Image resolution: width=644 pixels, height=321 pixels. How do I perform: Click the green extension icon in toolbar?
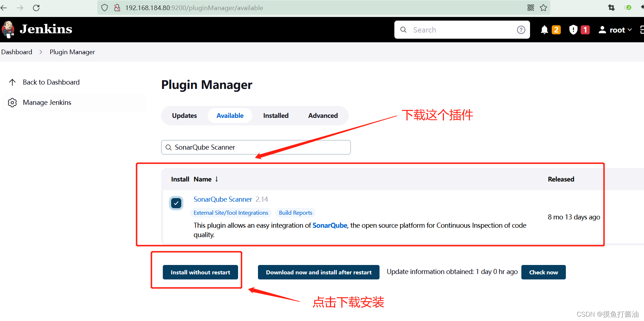tap(628, 8)
